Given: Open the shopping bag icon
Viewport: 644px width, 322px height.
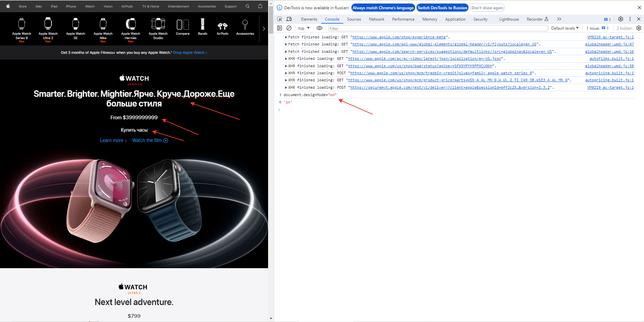Looking at the screenshot, I should point(260,6).
